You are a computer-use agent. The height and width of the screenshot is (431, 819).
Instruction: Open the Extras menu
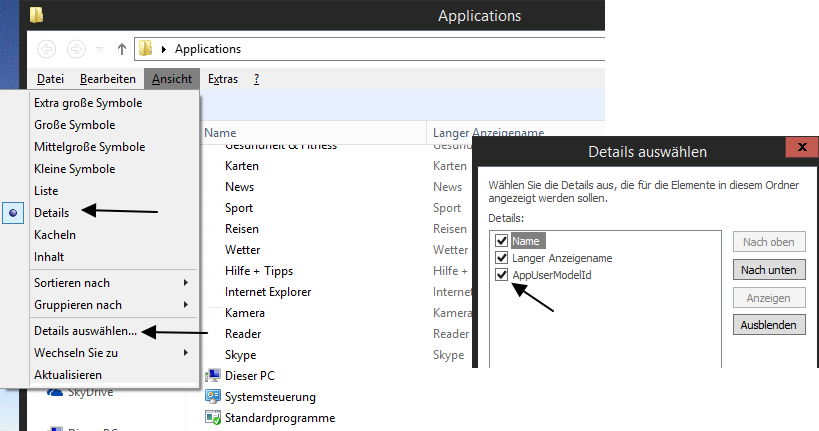click(223, 79)
